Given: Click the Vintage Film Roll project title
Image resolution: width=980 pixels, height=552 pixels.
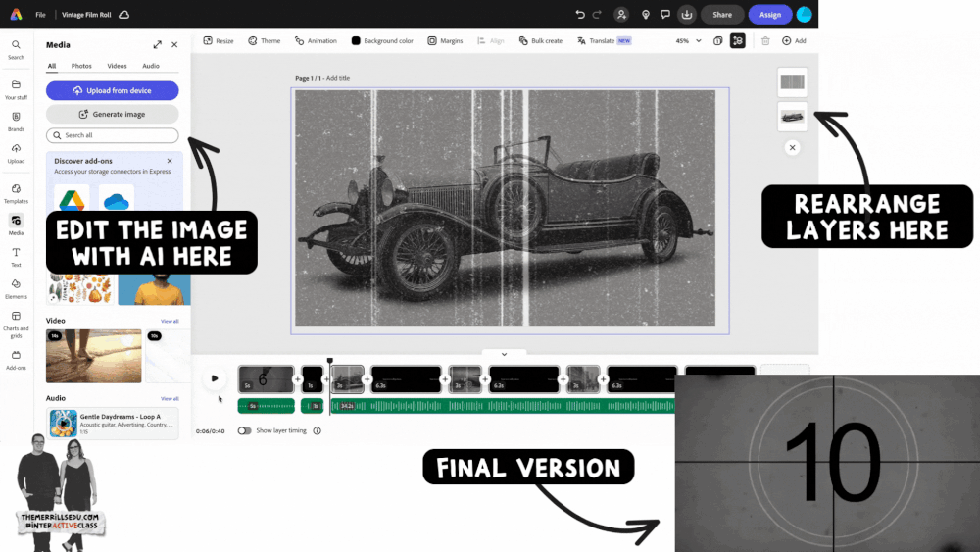Looking at the screenshot, I should click(86, 15).
